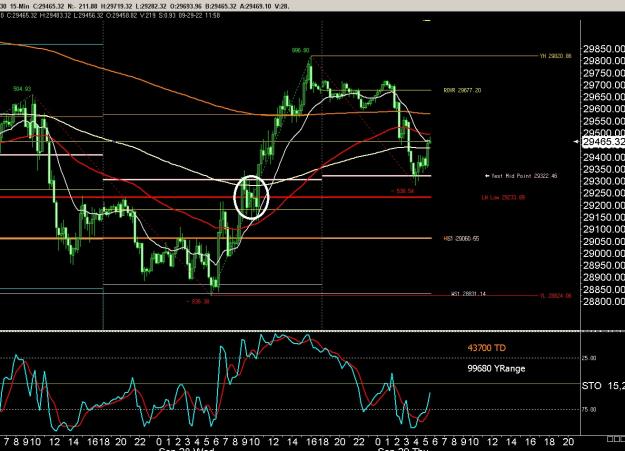Viewport: 625px width, 451px height.
Task: Select the red LN Low level label
Action: pos(503,197)
